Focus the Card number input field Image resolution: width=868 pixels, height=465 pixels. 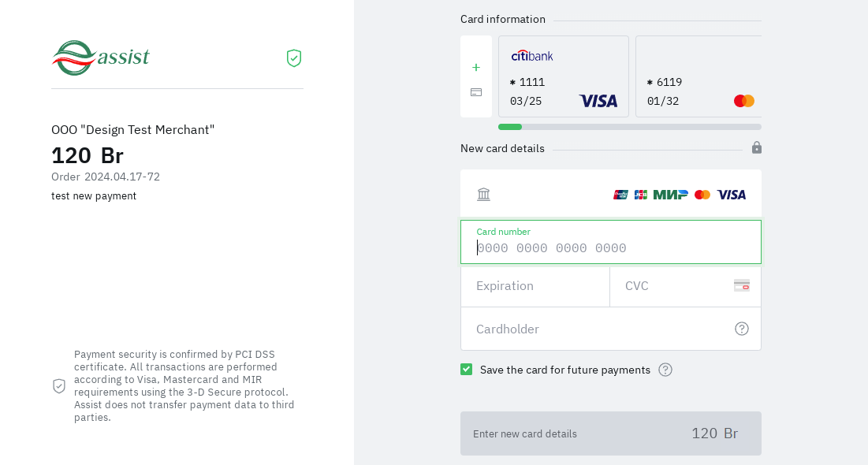(611, 248)
